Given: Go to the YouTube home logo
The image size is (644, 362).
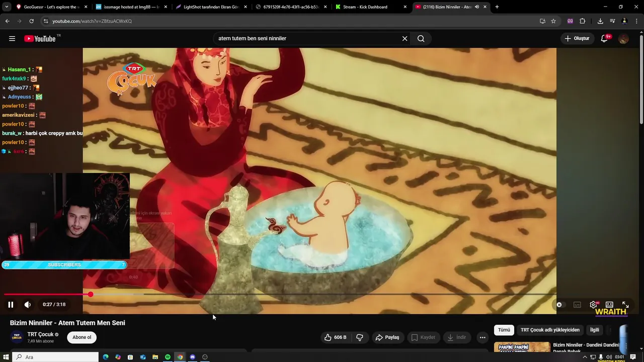Looking at the screenshot, I should coord(40,39).
